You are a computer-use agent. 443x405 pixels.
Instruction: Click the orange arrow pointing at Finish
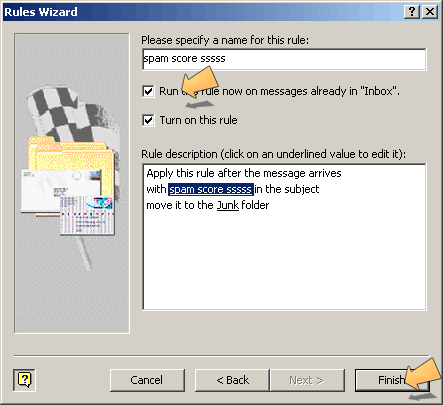coord(423,375)
